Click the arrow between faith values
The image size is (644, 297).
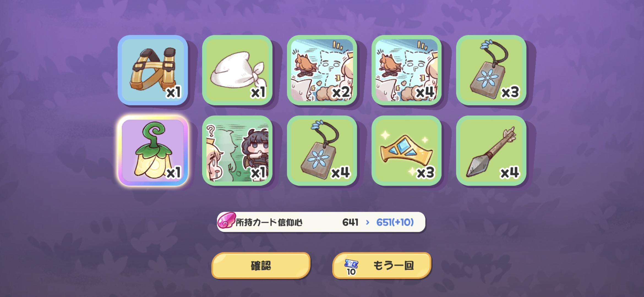tap(367, 222)
